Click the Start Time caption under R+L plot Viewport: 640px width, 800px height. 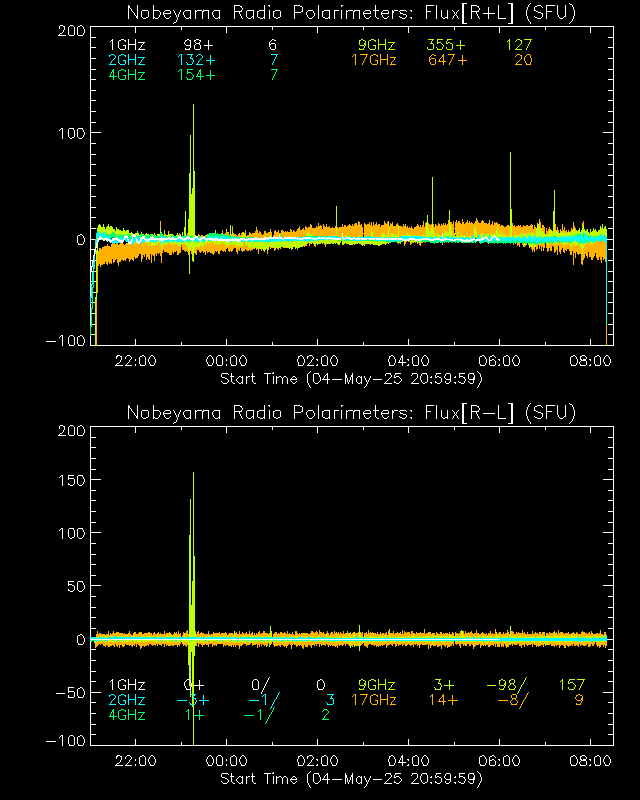coord(351,379)
